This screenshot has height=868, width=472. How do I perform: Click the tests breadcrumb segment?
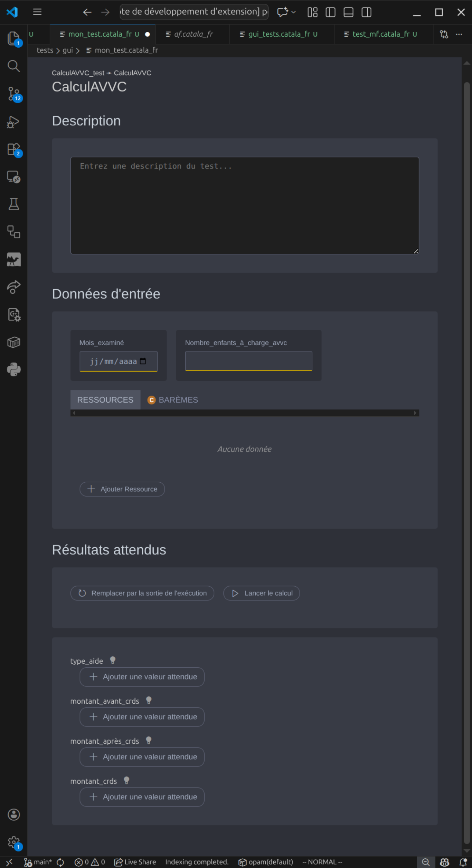pos(45,50)
